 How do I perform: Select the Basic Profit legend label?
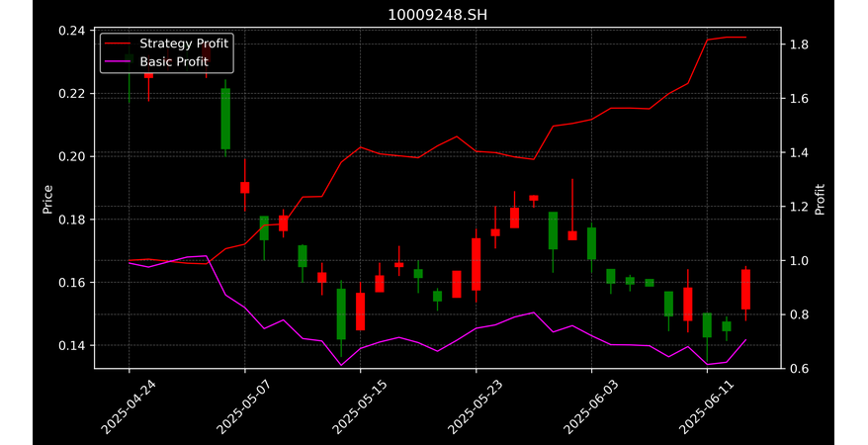174,61
